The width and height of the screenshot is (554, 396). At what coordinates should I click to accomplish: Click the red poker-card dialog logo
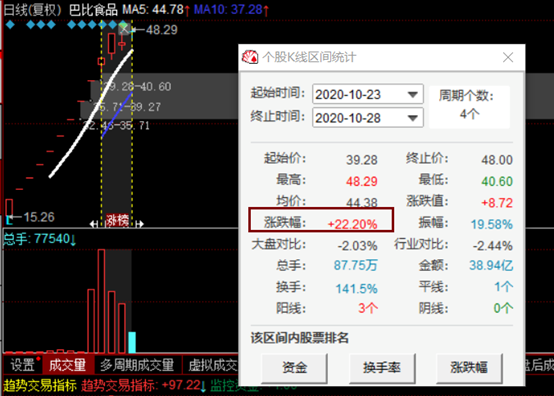click(250, 57)
